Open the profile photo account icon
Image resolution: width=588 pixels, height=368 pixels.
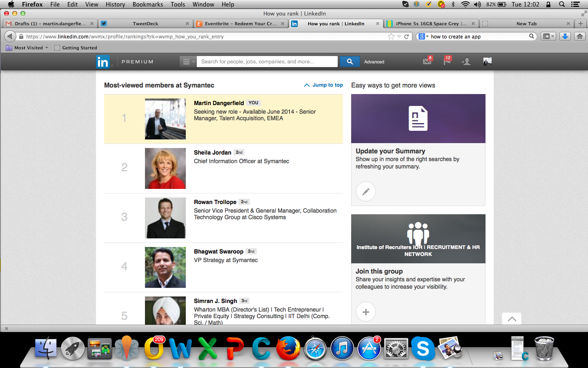[487, 61]
